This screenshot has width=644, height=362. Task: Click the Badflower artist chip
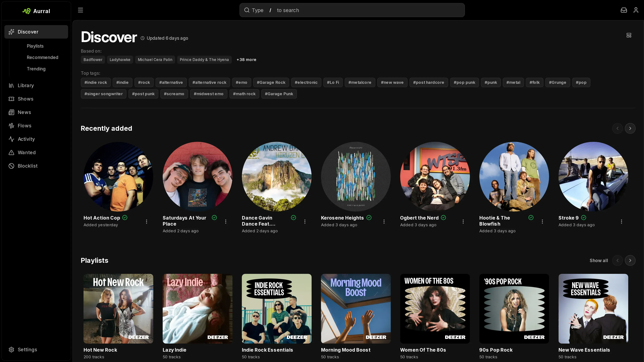point(93,59)
